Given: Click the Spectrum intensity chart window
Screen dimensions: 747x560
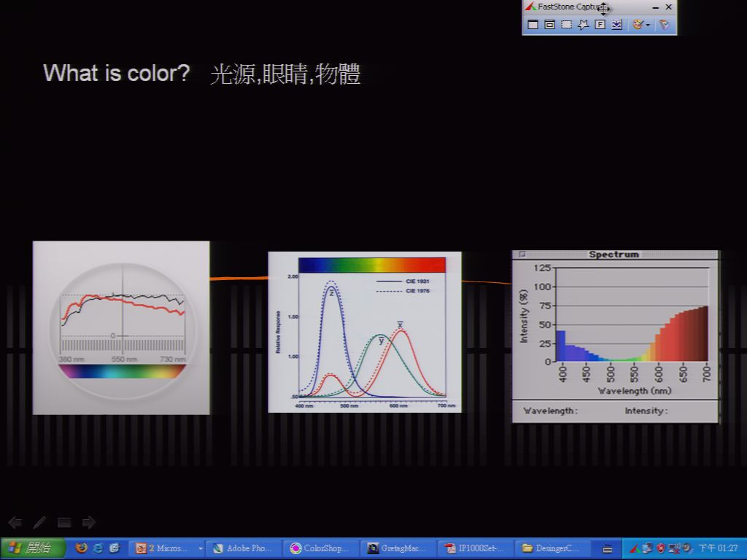Looking at the screenshot, I should tap(615, 336).
